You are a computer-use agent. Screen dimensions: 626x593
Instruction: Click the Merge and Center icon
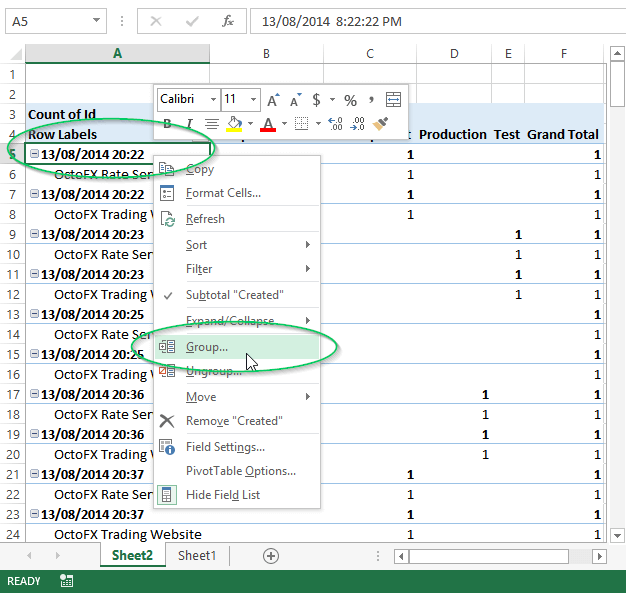tap(393, 100)
